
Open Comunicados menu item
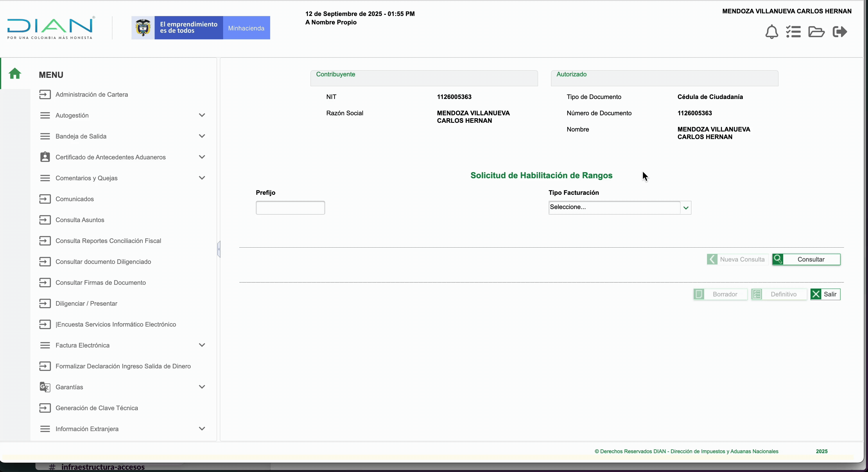pos(75,199)
